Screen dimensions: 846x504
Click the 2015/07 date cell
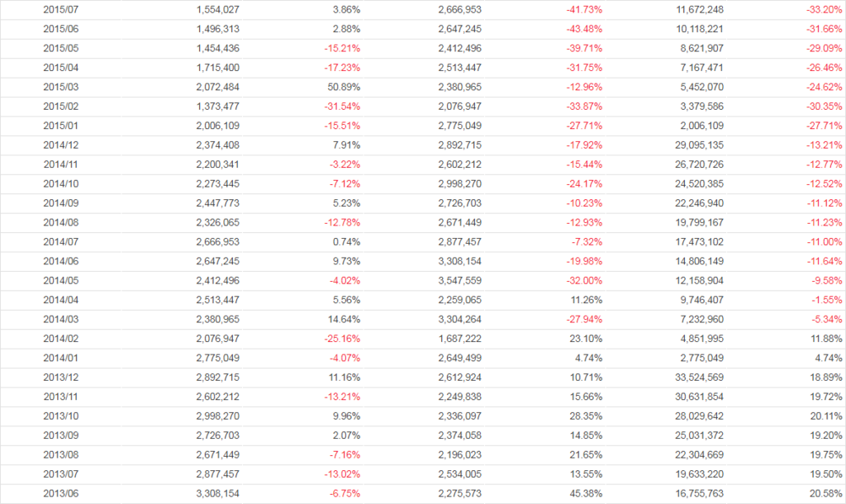(59, 10)
